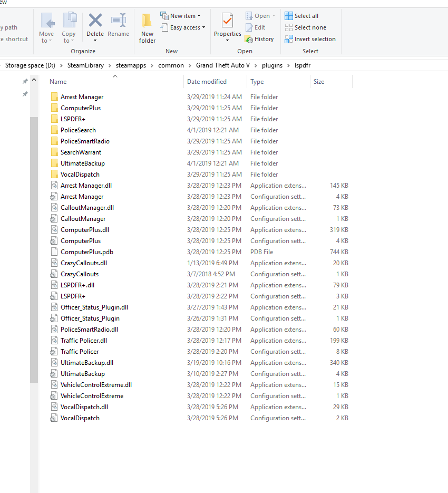Select LSPDFR+.dll file icon
The width and height of the screenshot is (448, 493).
(54, 285)
